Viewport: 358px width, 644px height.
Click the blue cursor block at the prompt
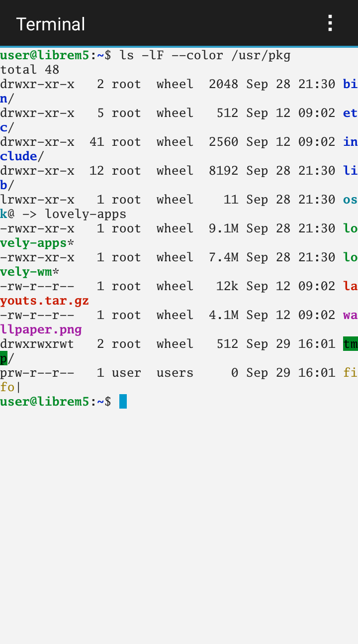pos(123,401)
